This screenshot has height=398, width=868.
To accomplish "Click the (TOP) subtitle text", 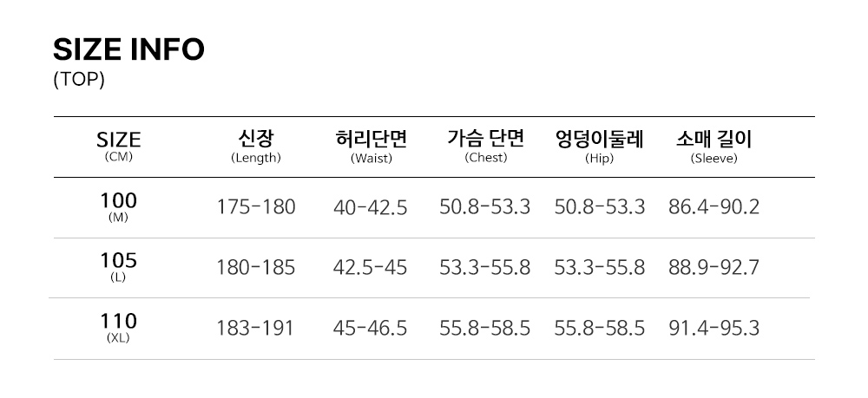I will (x=79, y=80).
